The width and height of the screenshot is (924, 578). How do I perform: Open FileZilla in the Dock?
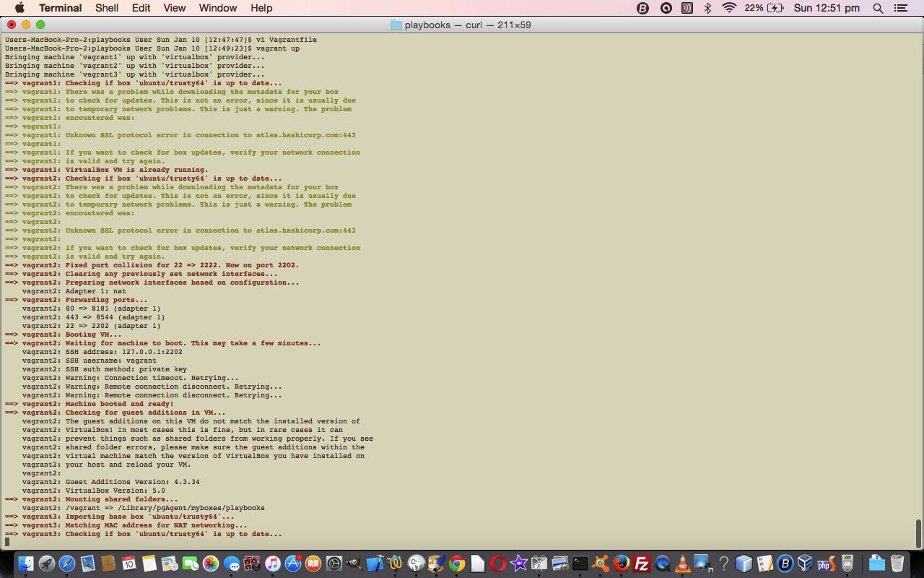642,564
